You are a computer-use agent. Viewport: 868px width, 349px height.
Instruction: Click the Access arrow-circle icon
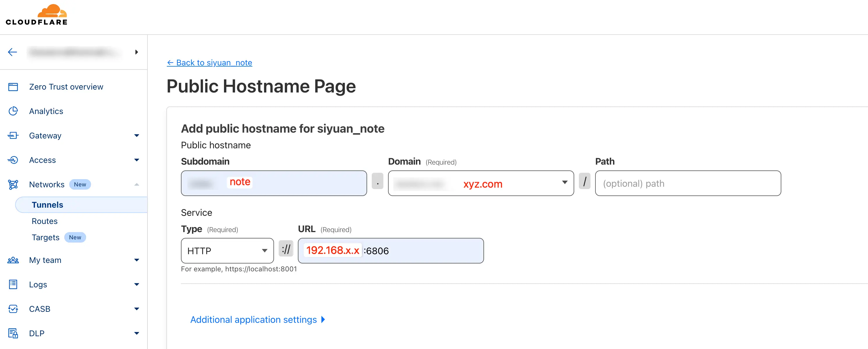(13, 160)
